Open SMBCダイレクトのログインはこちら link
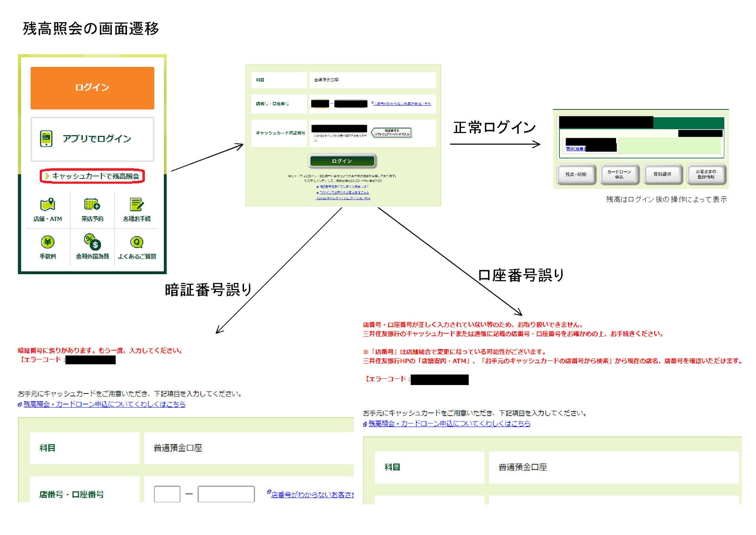This screenshot has width=756, height=535. tap(343, 198)
